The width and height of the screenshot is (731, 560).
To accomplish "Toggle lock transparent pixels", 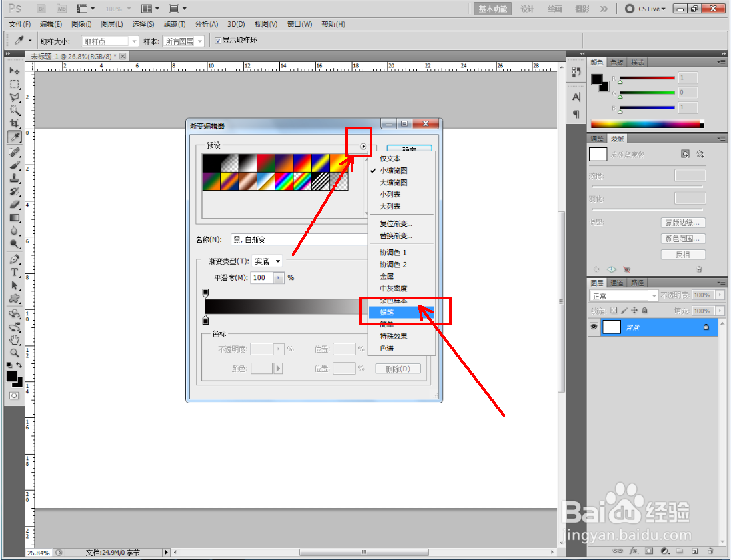I will (x=614, y=311).
